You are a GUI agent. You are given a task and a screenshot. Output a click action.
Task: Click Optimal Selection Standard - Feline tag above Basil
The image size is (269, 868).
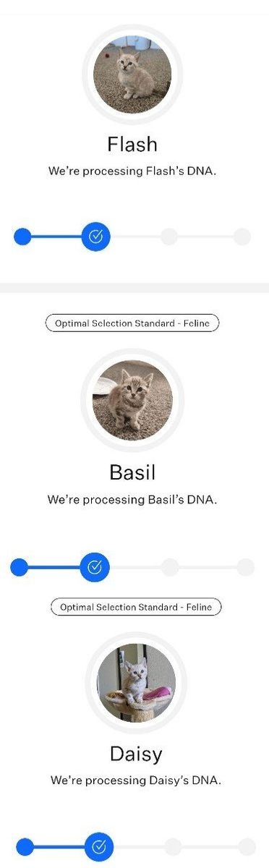click(132, 323)
